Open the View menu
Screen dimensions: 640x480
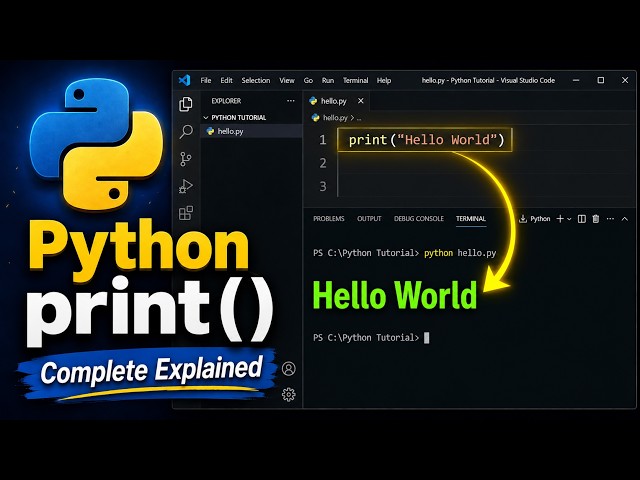coord(287,80)
